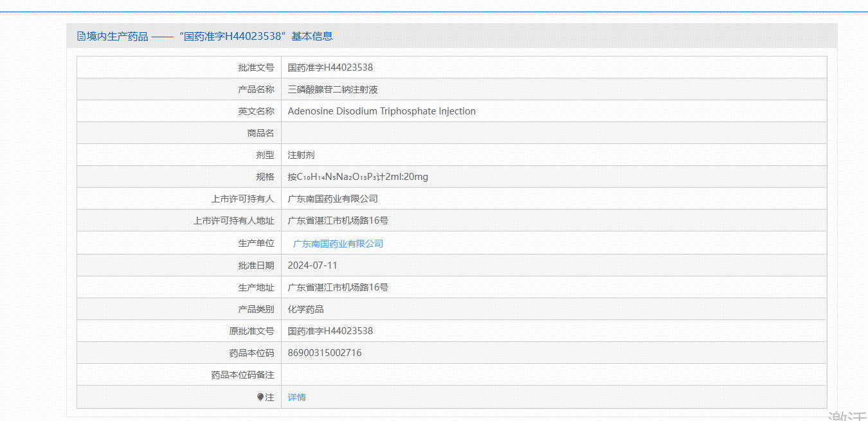This screenshot has height=421, width=868.
Task: Click the specification value ending in 2ml:20mg
Action: pos(357,177)
